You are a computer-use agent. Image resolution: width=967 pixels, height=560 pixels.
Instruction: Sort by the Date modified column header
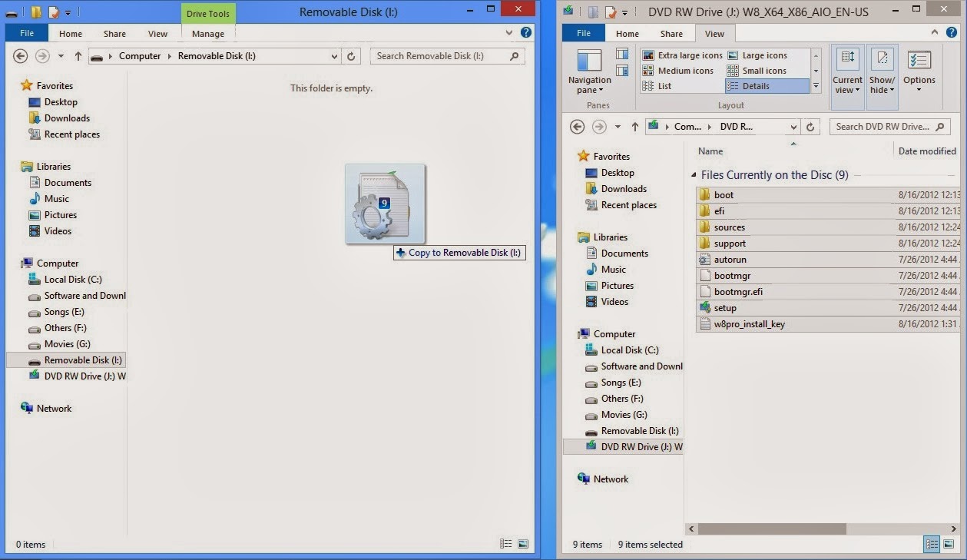tap(927, 151)
